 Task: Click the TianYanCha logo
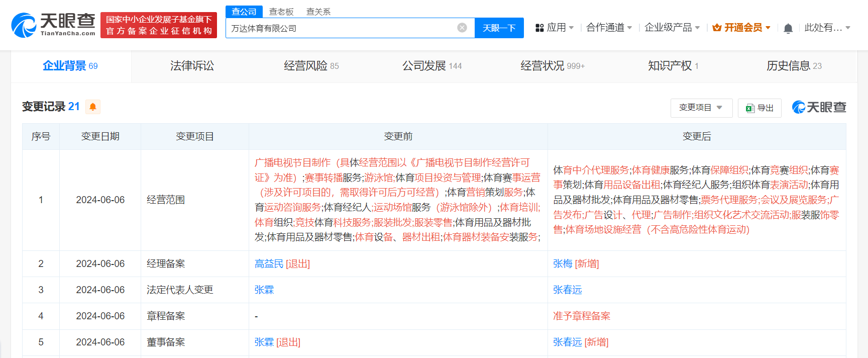(53, 25)
